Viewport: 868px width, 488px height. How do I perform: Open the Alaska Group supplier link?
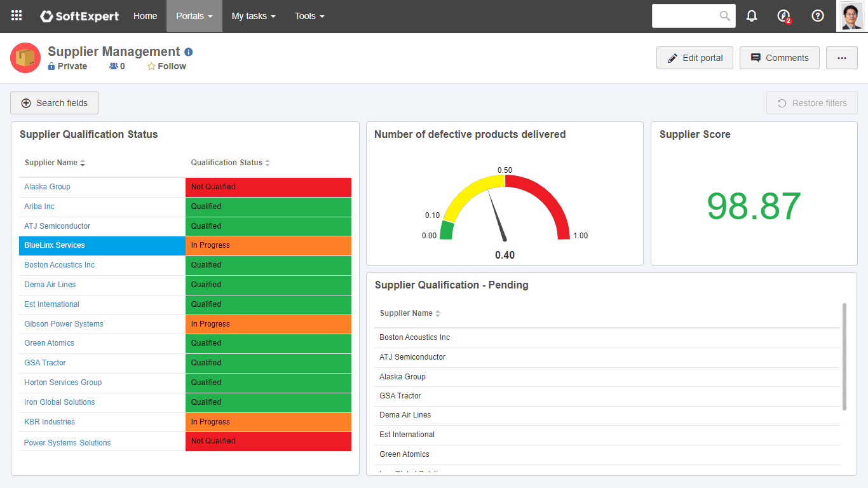pos(47,187)
